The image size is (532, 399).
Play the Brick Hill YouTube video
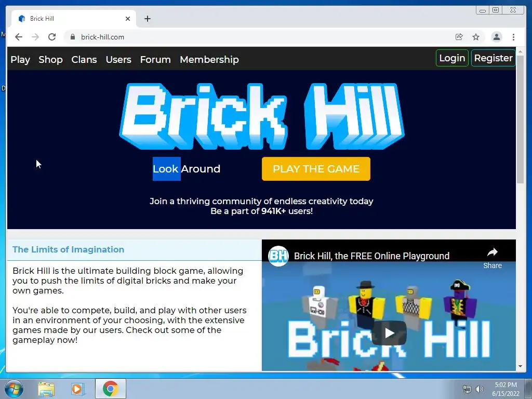click(x=389, y=333)
